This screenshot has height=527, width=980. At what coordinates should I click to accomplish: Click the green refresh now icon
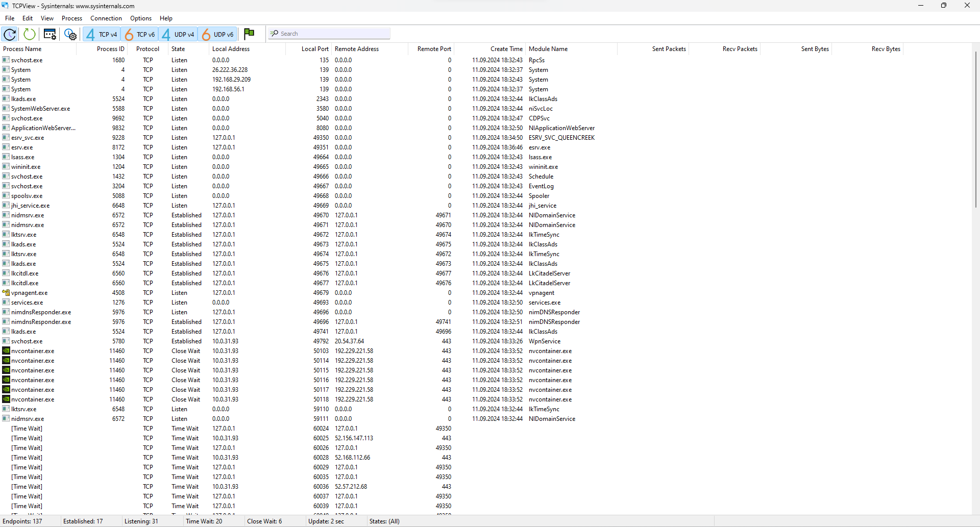point(30,34)
